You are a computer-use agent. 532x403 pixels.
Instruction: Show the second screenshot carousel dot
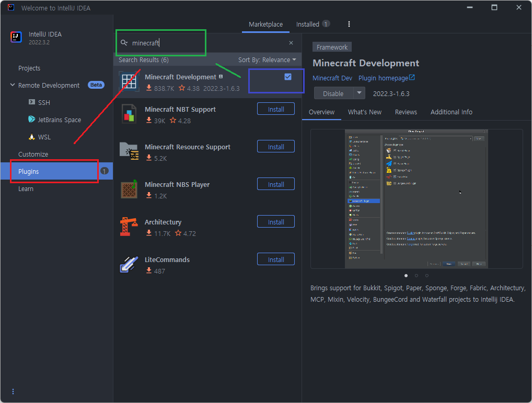[x=417, y=276]
